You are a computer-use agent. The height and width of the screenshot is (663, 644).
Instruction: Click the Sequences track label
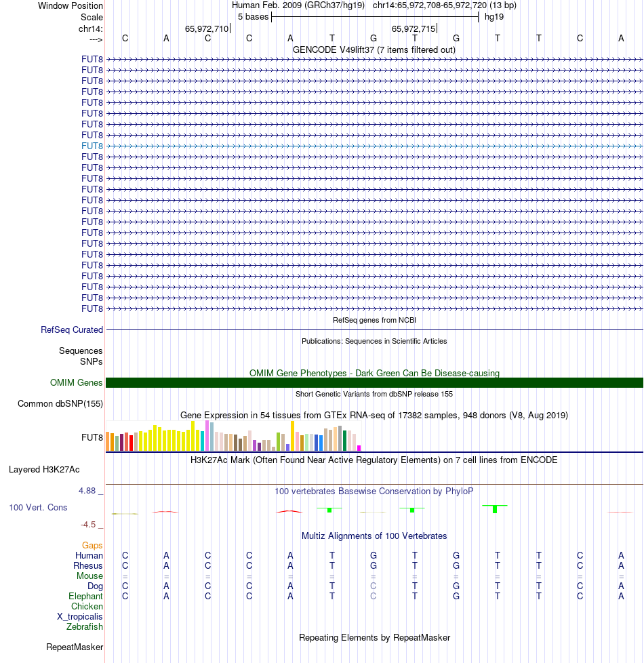click(x=81, y=351)
